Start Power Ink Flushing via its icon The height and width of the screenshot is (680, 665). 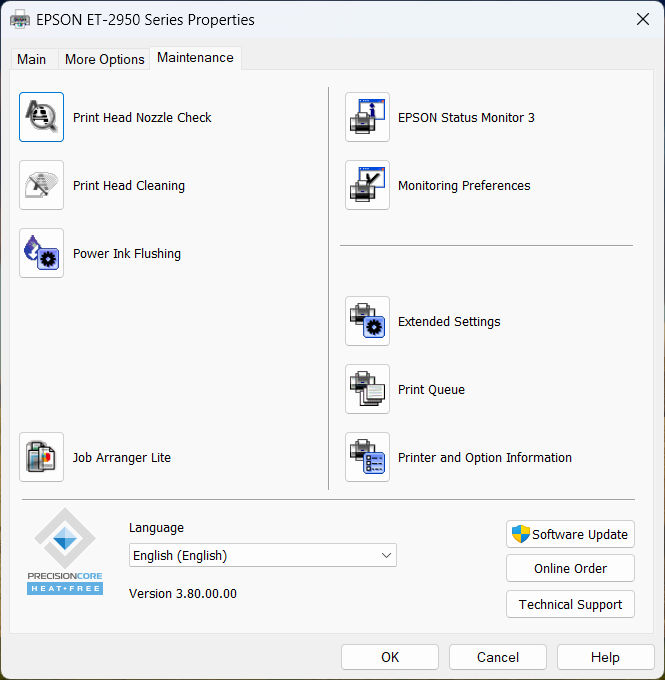(41, 254)
